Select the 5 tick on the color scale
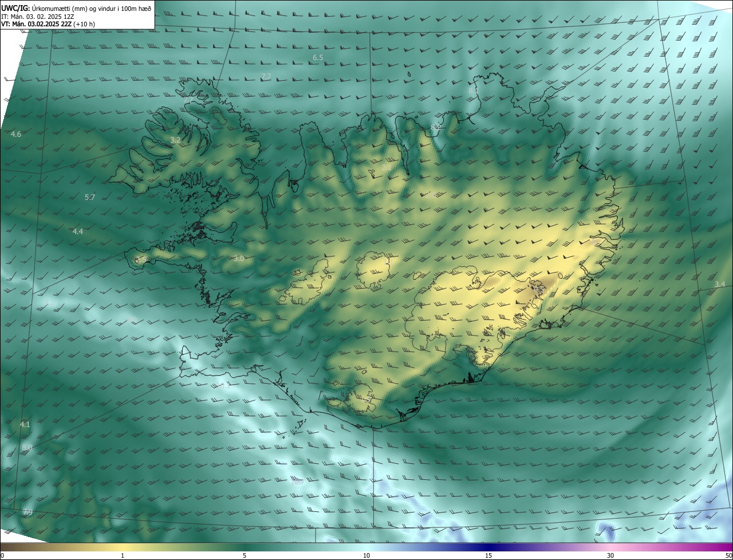 245,555
